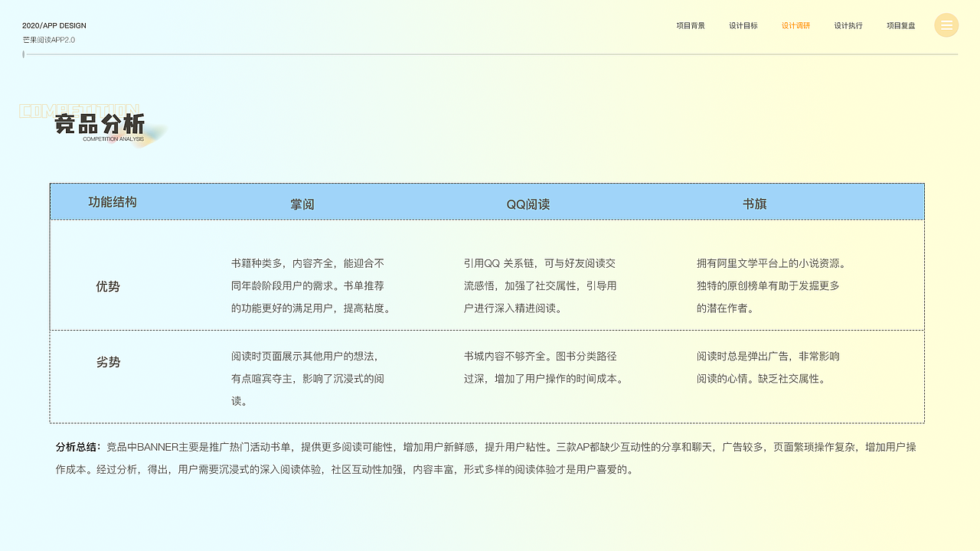
Task: Open the hamburger menu icon
Action: [x=946, y=25]
